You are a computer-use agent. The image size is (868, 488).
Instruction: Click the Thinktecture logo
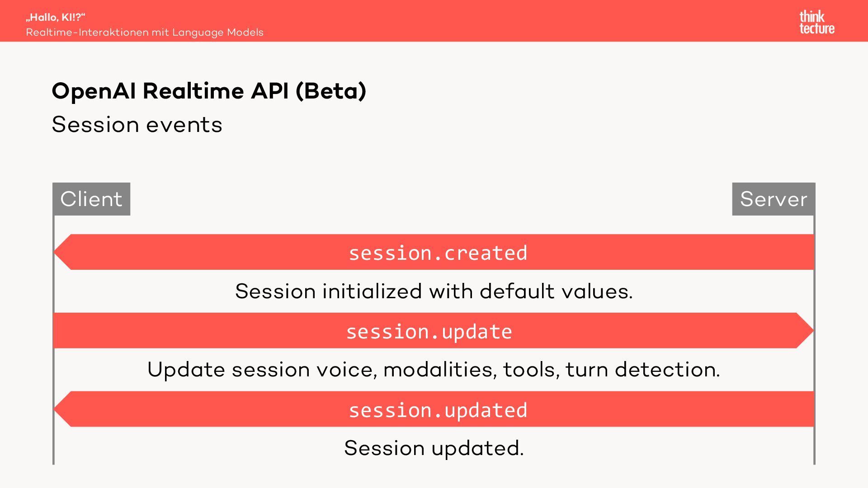[x=816, y=23]
